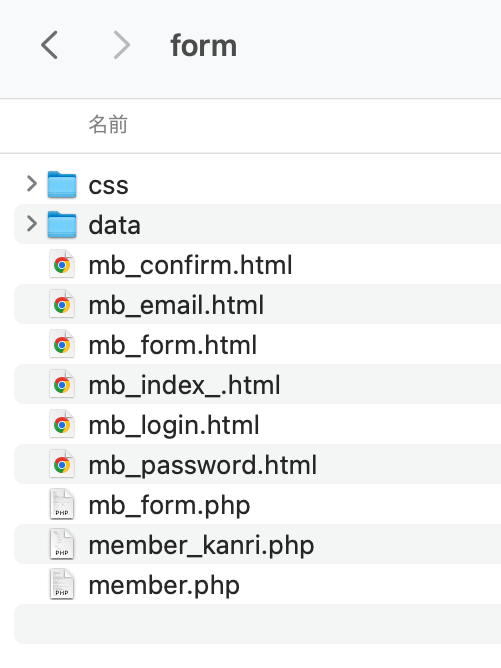Select the mb_password.html file name
This screenshot has width=501, height=668.
point(202,465)
